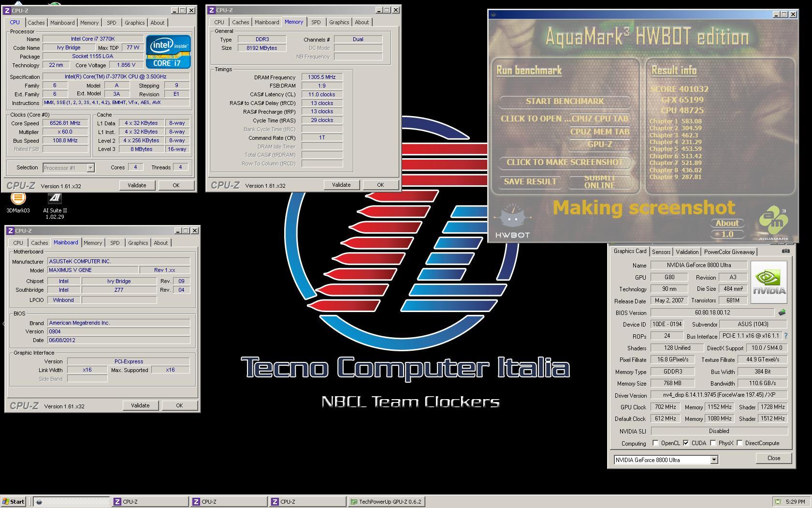The width and height of the screenshot is (812, 508).
Task: Click the Z title icon of CPU-Z Mainboard window
Action: (x=11, y=231)
